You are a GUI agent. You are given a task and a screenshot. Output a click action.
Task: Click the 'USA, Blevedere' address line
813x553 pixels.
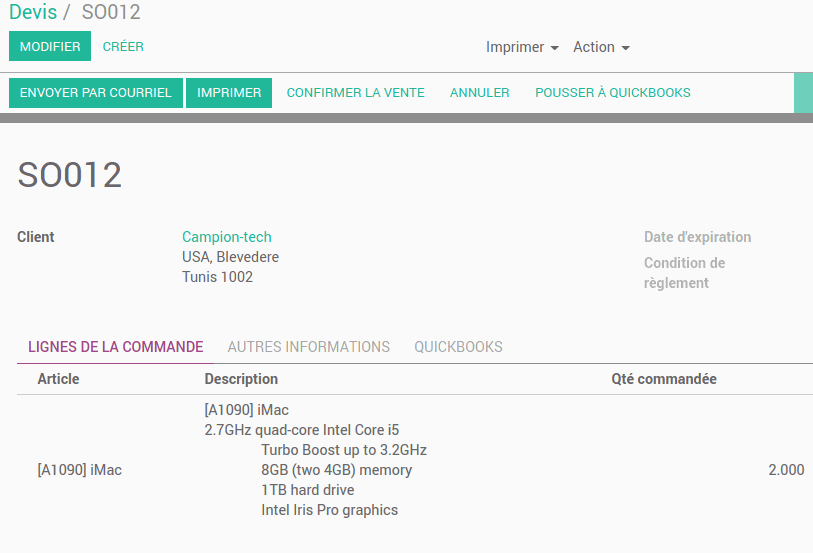(x=230, y=257)
